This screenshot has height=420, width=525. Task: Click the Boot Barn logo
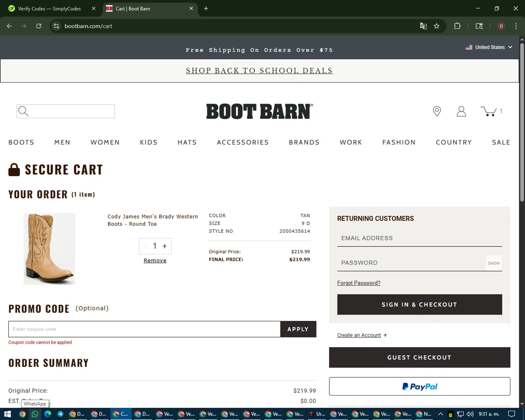(x=260, y=111)
